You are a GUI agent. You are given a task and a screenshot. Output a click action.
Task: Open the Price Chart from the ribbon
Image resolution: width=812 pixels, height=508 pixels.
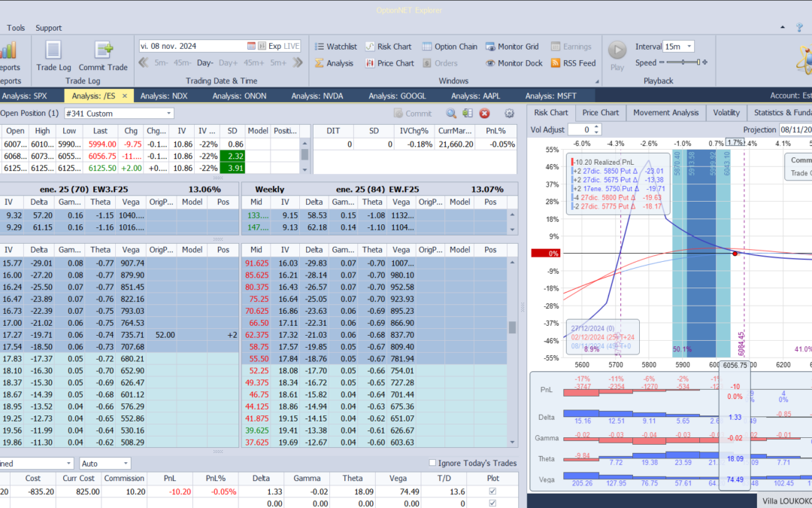coord(389,63)
